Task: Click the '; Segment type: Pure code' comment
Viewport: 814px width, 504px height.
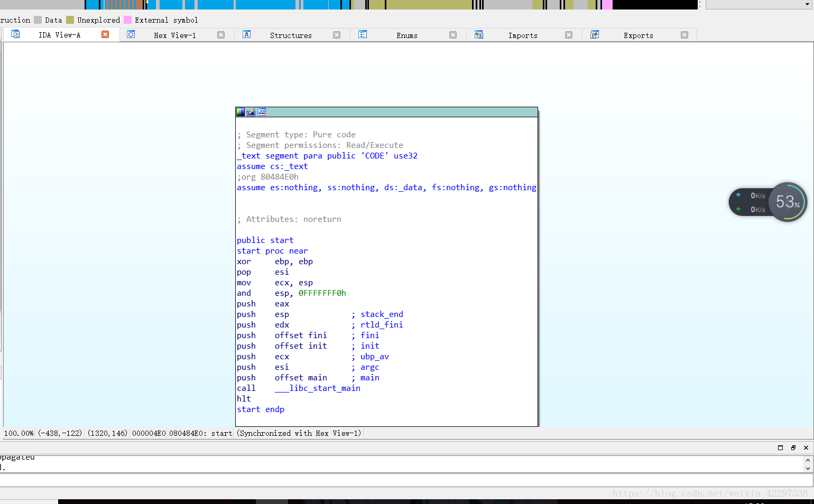Action: tap(296, 135)
